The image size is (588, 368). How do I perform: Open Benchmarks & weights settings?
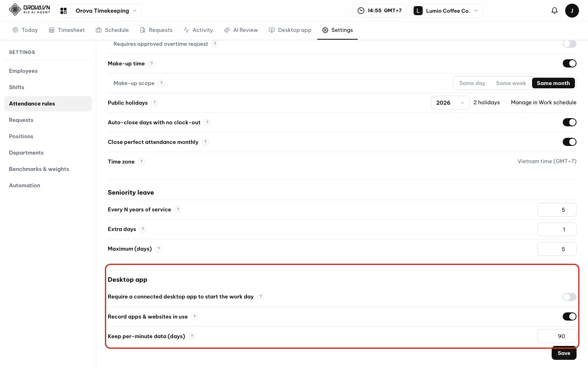coord(48,169)
